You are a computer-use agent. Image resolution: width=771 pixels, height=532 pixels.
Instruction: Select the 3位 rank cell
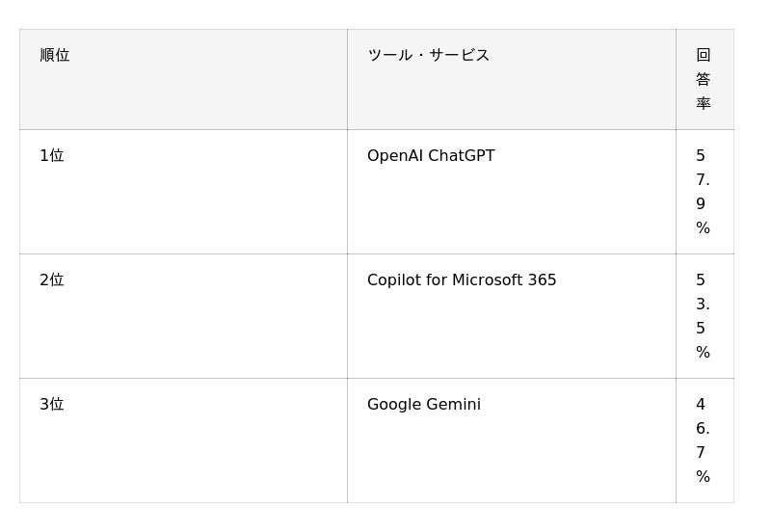[x=52, y=405]
